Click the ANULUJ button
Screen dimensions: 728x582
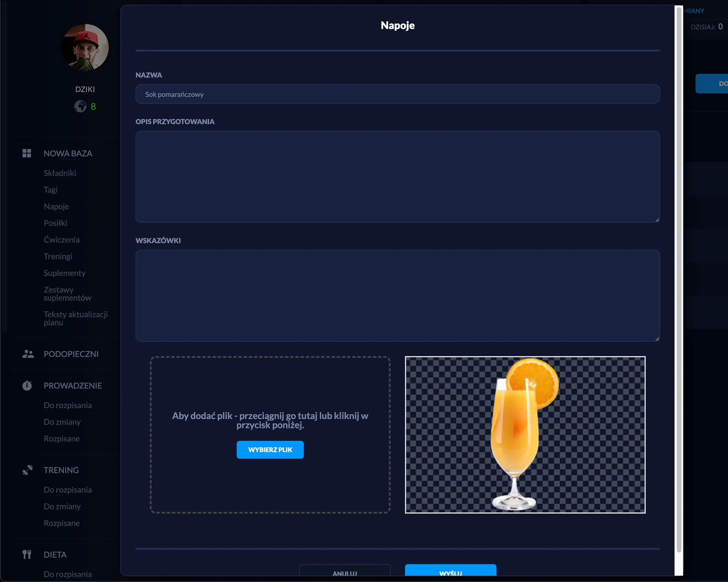click(x=345, y=571)
